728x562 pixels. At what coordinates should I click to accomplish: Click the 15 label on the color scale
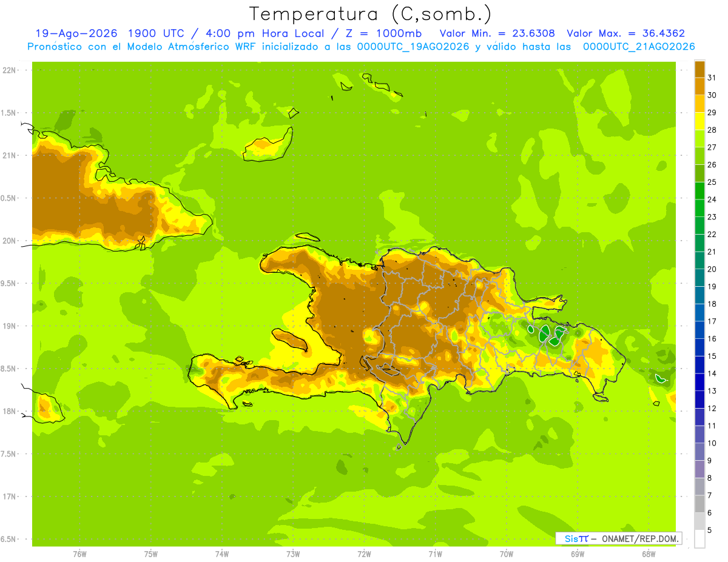[712, 356]
